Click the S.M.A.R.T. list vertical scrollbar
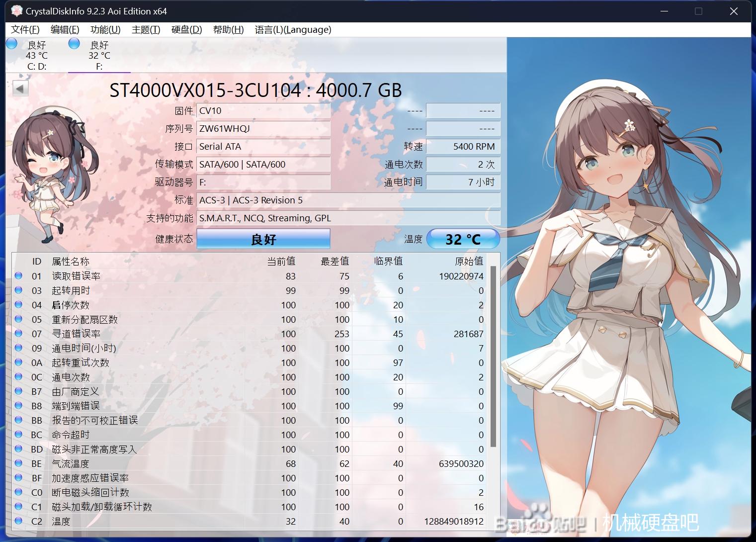756x542 pixels. pos(493,356)
